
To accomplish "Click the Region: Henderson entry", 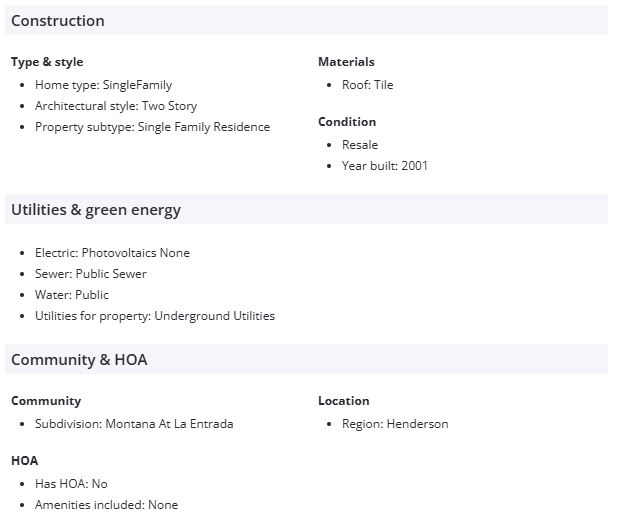I will [x=395, y=424].
